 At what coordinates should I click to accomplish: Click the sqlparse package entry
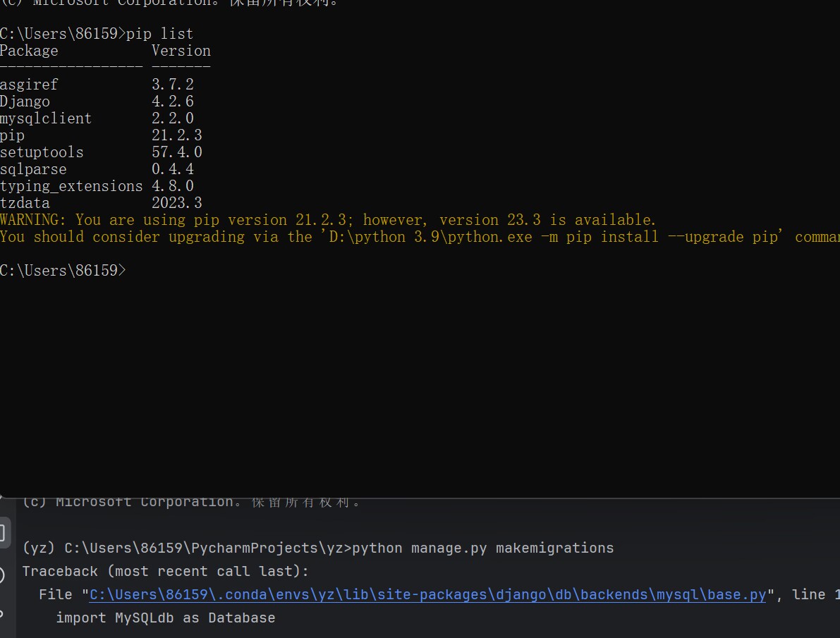[33, 169]
